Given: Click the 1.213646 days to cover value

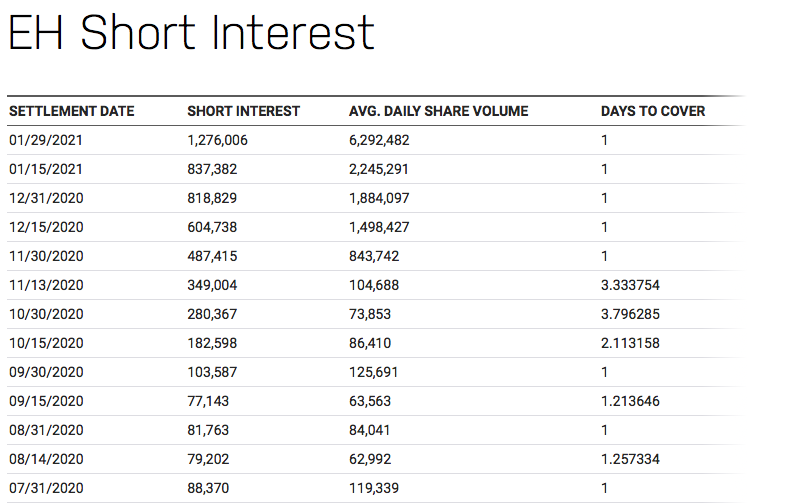Looking at the screenshot, I should (630, 401).
